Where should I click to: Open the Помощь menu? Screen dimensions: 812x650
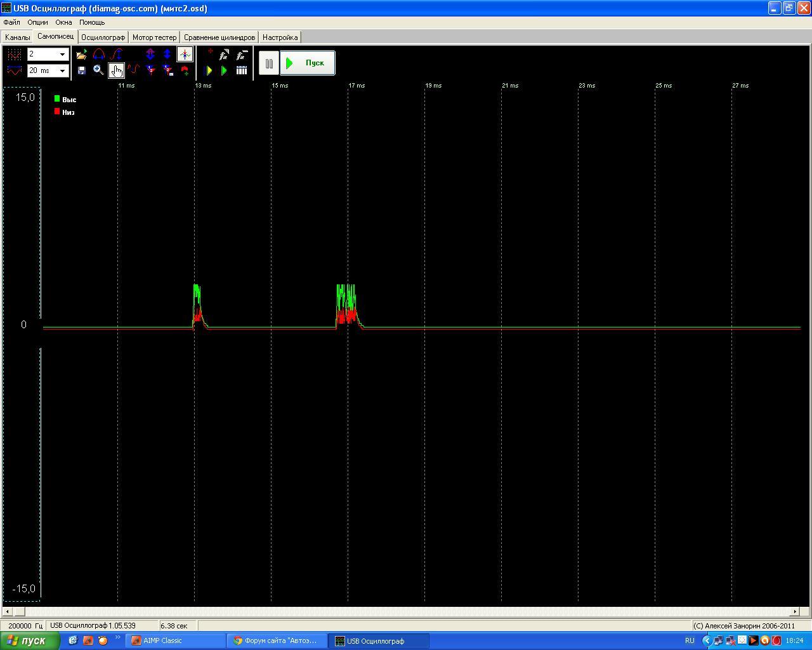tap(92, 22)
